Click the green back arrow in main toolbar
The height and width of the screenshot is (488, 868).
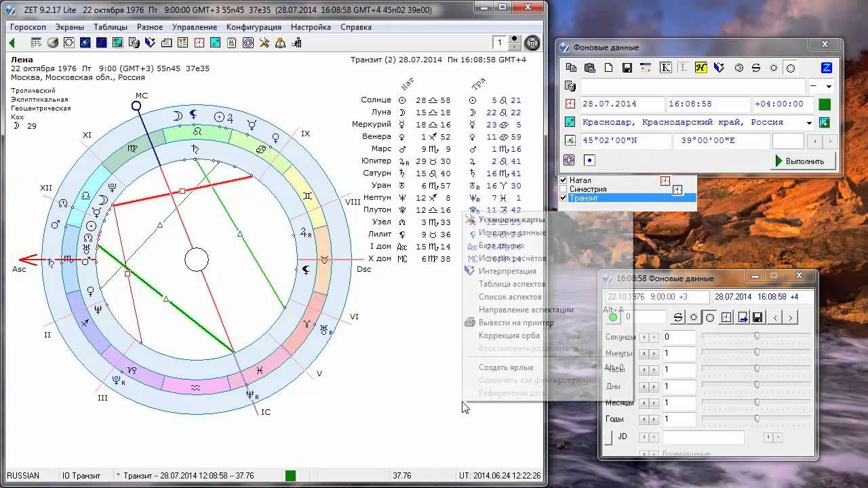[x=12, y=43]
